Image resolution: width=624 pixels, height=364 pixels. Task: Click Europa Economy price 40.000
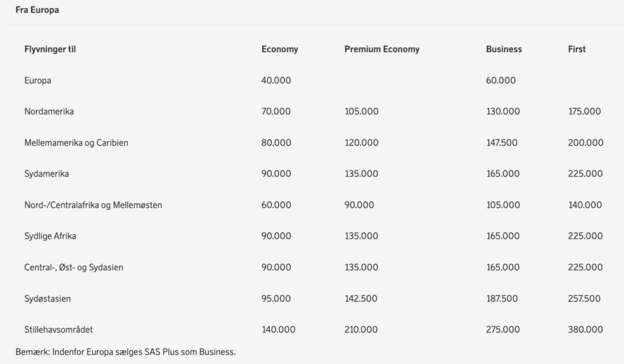[276, 80]
